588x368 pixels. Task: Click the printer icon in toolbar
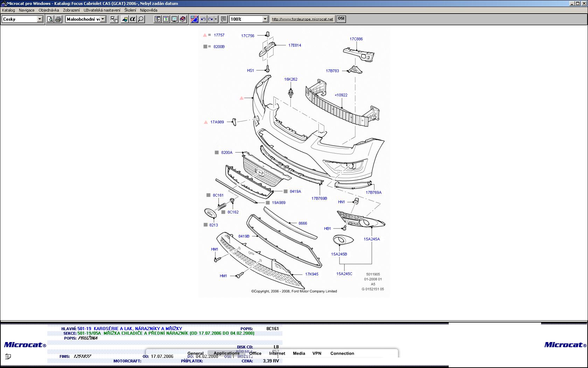58,19
